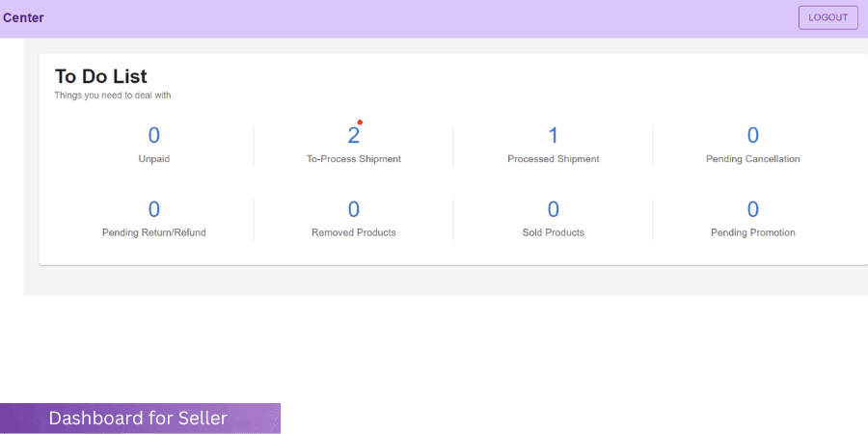The image size is (868, 434).
Task: Click the Pending Return/Refund count number
Action: (x=154, y=209)
